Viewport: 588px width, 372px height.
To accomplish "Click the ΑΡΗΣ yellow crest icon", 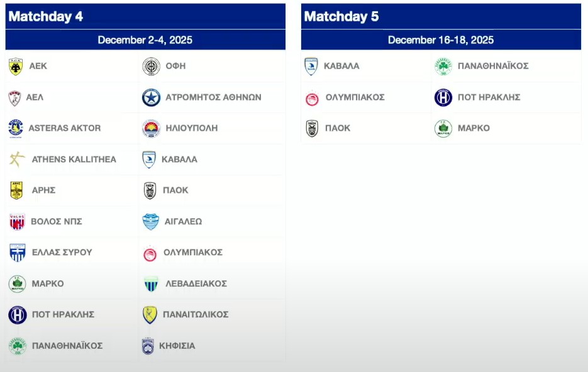I will [x=16, y=190].
